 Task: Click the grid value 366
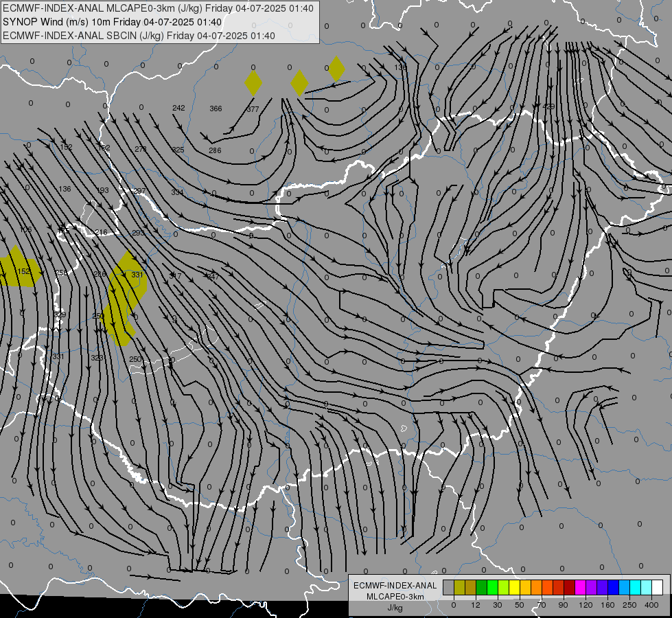tap(216, 108)
